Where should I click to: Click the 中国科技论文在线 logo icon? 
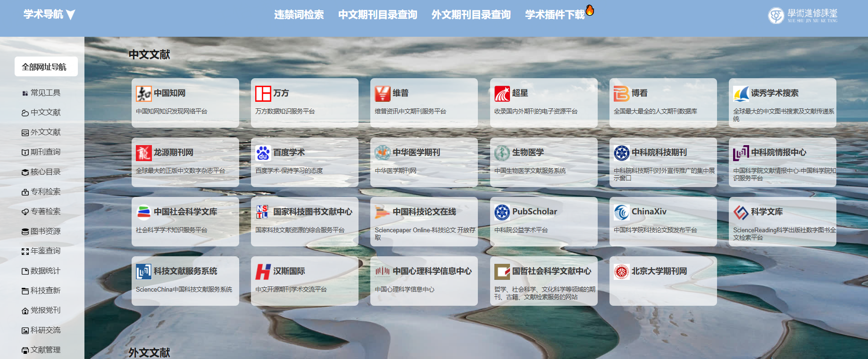383,212
